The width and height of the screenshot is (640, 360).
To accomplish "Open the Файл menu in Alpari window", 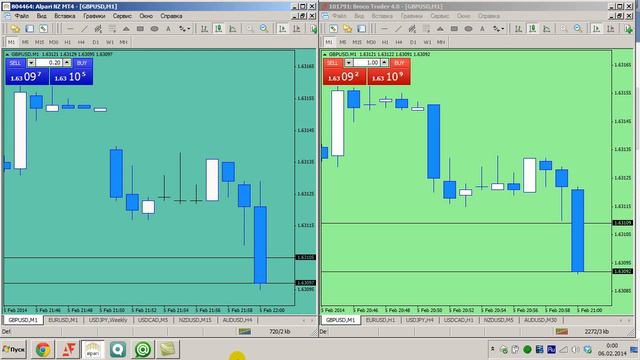I will 22,16.
